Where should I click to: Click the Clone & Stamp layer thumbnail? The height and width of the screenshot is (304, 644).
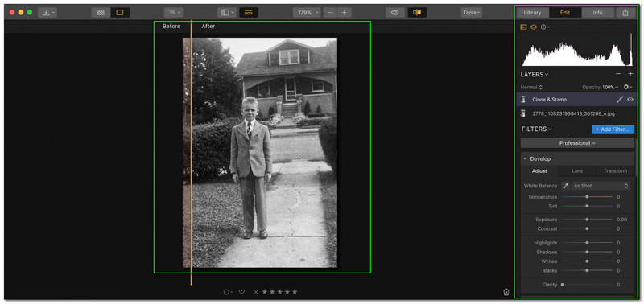[x=523, y=99]
